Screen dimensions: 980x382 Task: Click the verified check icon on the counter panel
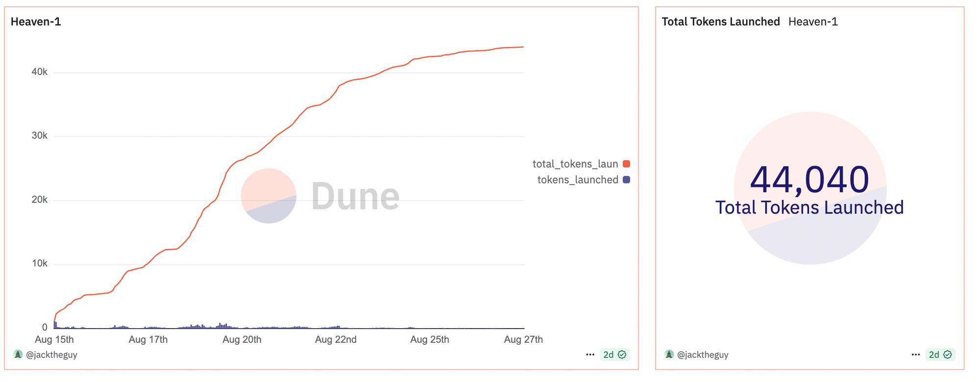click(x=948, y=355)
